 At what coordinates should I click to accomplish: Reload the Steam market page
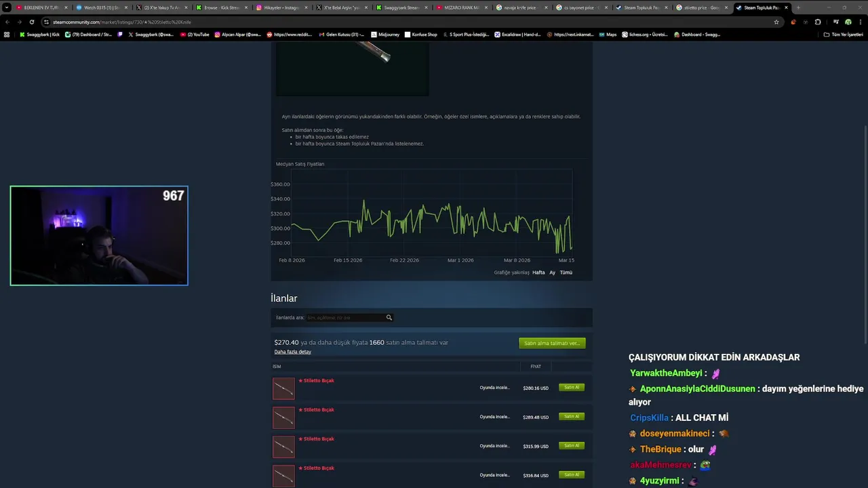[x=31, y=22]
